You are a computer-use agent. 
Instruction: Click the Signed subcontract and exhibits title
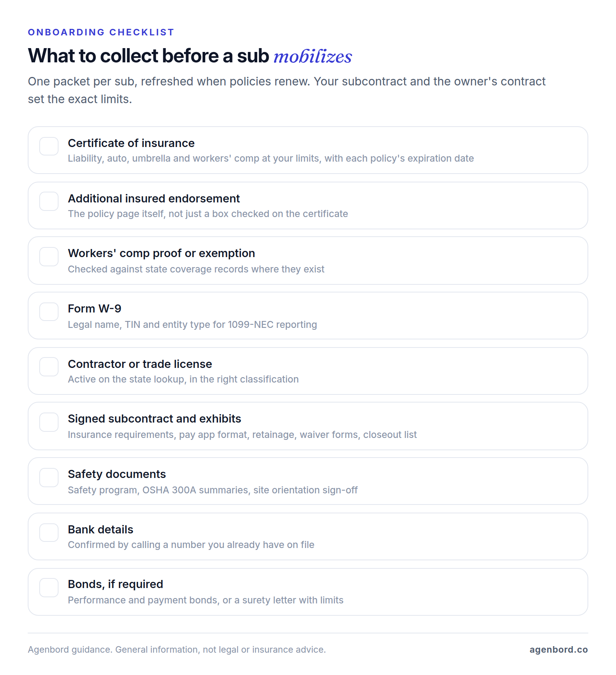coord(154,419)
